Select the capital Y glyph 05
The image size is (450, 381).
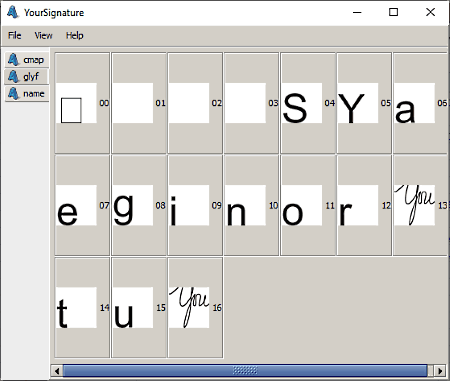[364, 103]
